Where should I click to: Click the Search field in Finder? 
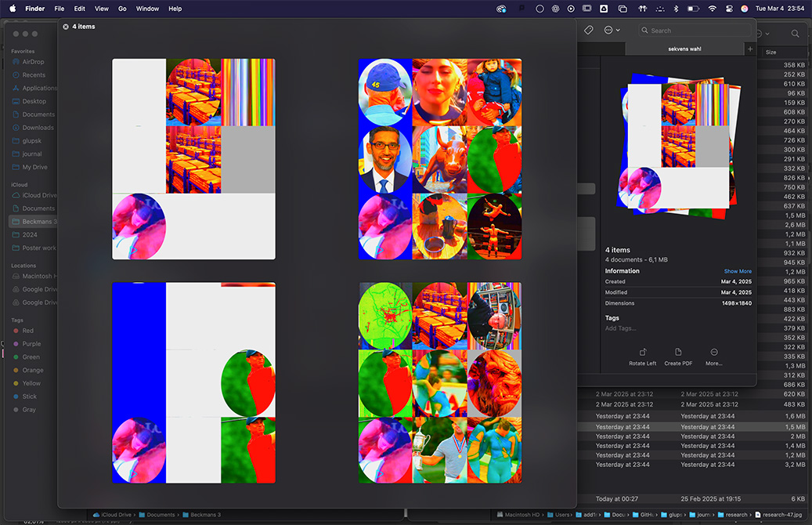(x=693, y=31)
